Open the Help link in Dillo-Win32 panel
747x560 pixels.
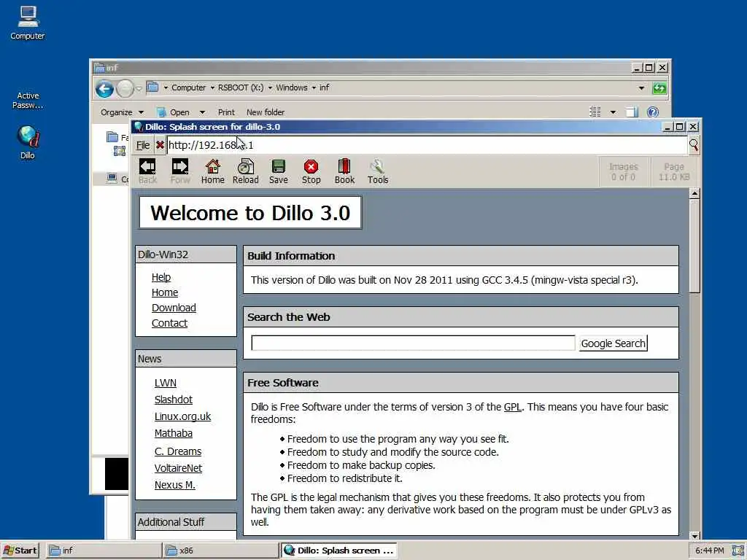[x=161, y=277]
